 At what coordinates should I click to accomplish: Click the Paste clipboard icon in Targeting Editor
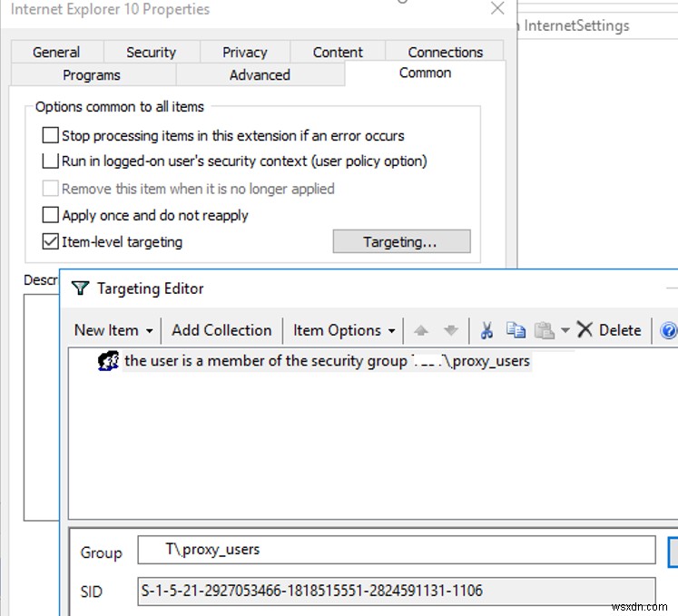[x=545, y=331]
